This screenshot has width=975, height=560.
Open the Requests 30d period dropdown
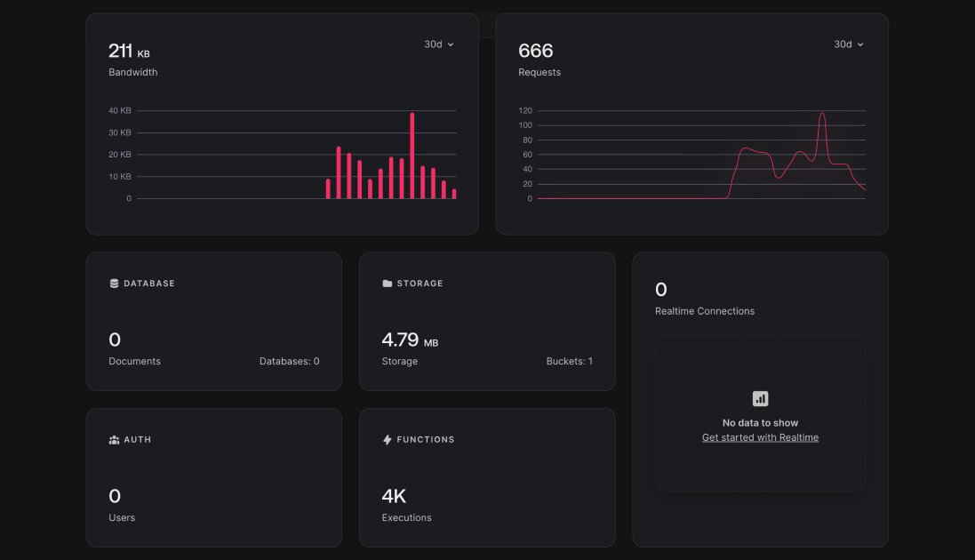(848, 44)
